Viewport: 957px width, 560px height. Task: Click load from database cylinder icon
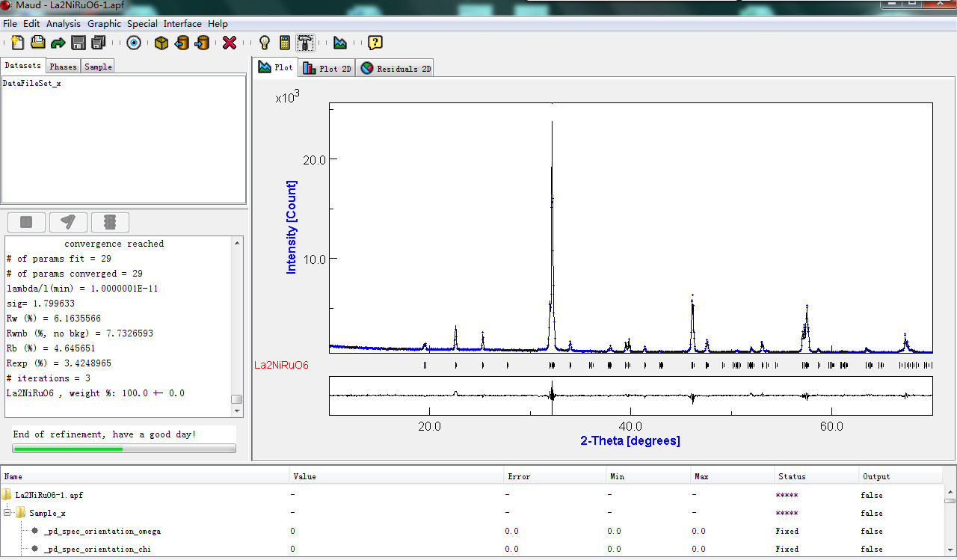click(x=181, y=43)
